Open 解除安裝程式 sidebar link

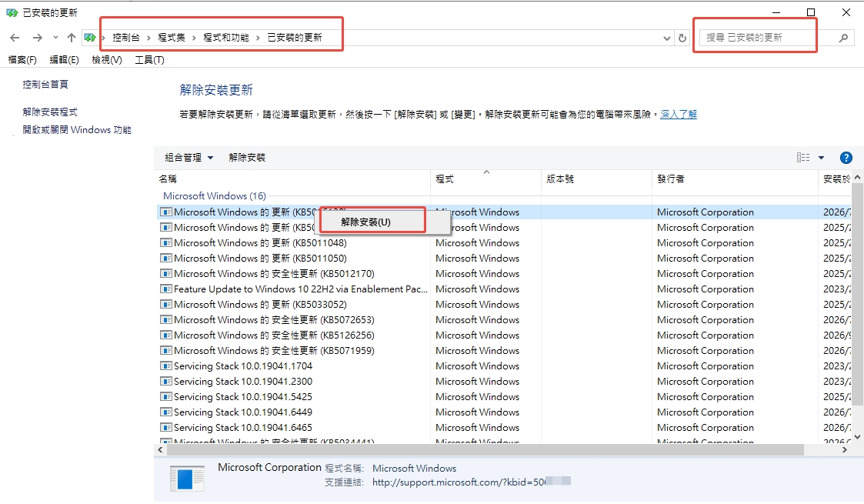49,112
